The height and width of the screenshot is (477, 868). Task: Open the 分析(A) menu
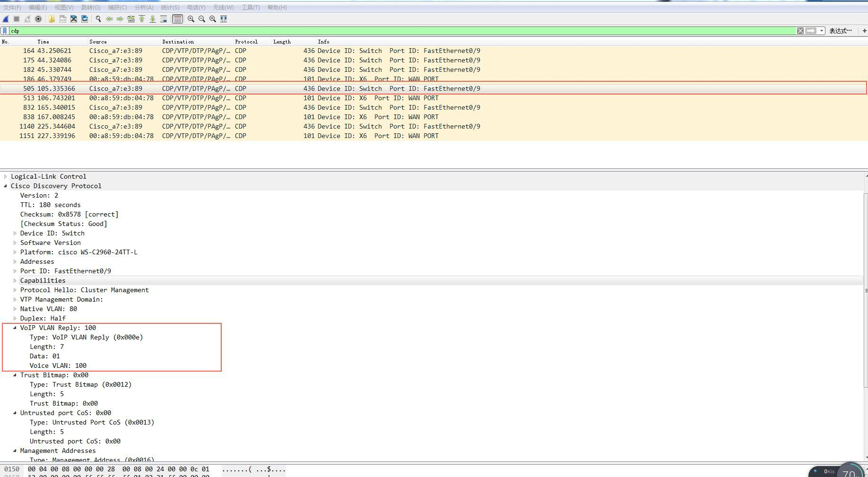point(144,8)
